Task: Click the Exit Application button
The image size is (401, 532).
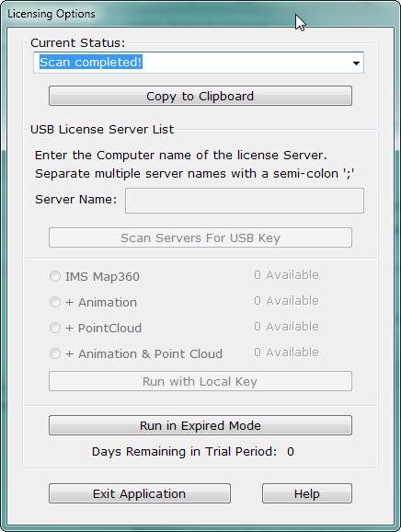Action: point(140,493)
